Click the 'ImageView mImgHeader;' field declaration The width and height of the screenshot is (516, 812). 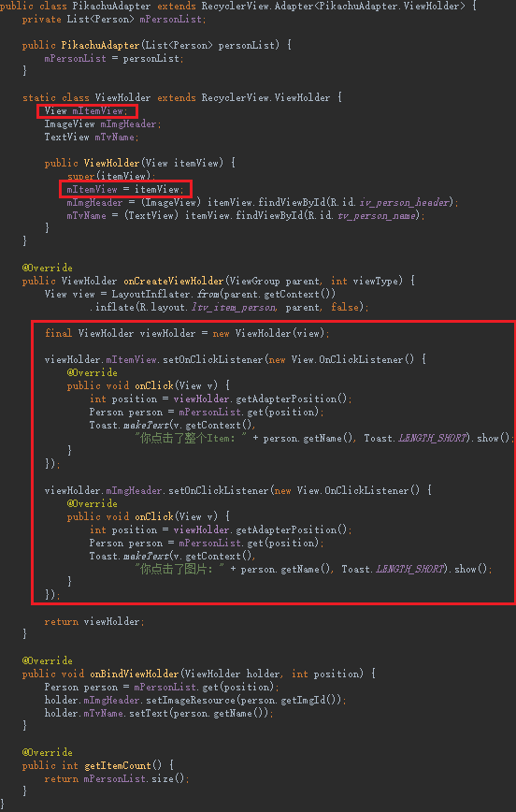click(x=103, y=123)
